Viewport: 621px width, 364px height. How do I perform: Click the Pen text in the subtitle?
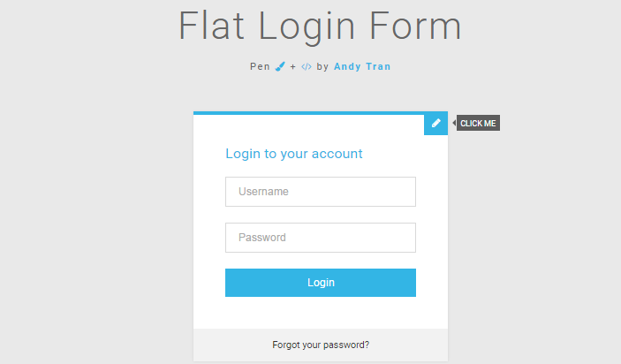[260, 66]
